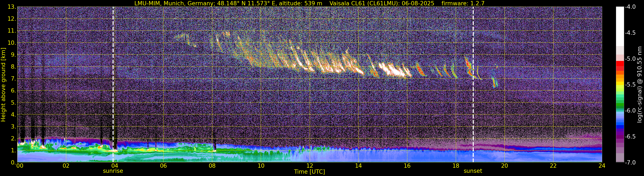Click the "14" tick on the time axis

click(x=358, y=166)
